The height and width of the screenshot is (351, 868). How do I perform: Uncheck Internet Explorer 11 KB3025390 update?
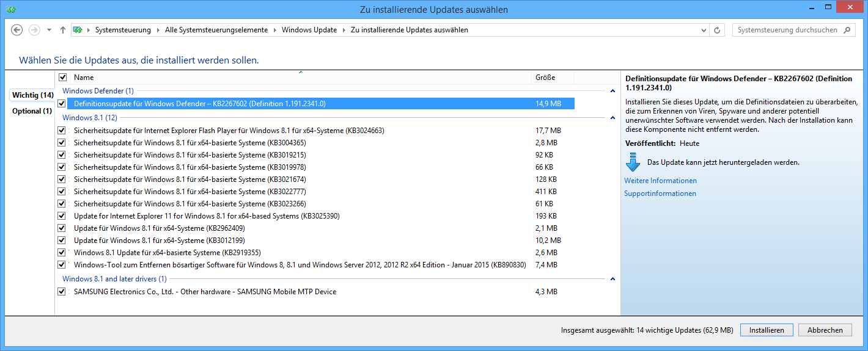[62, 216]
